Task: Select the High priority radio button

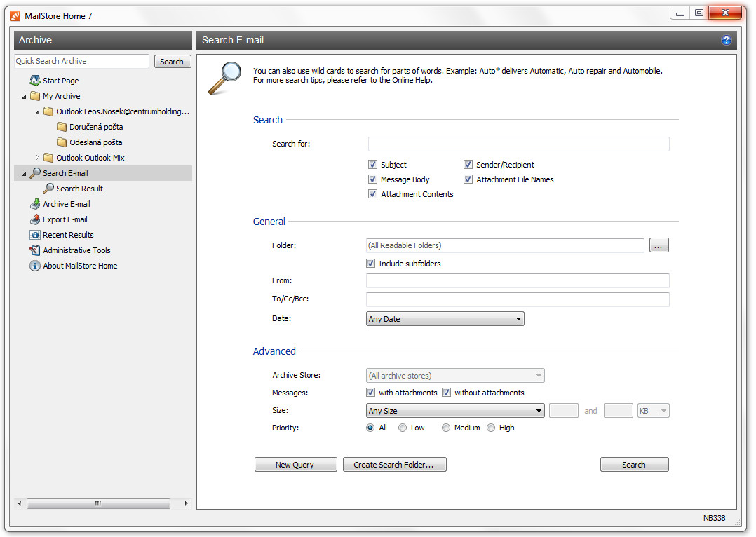Action: (491, 428)
